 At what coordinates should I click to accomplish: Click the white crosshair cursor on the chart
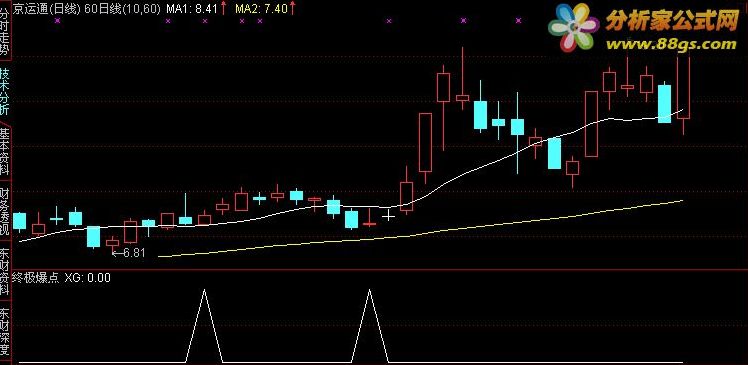tap(389, 216)
